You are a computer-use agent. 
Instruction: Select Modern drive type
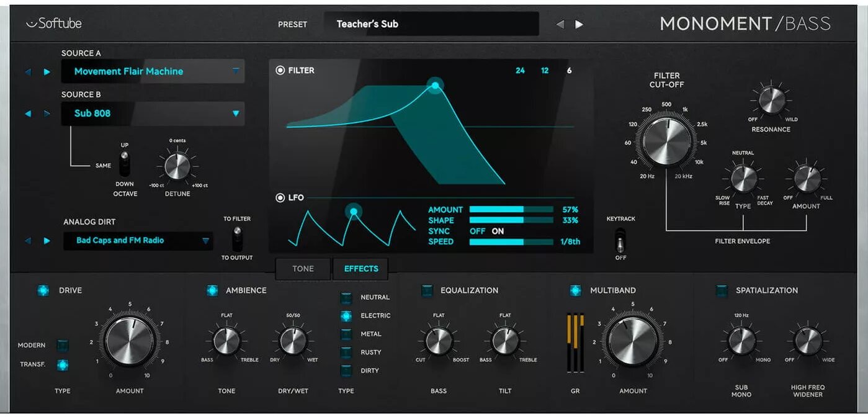(x=63, y=345)
